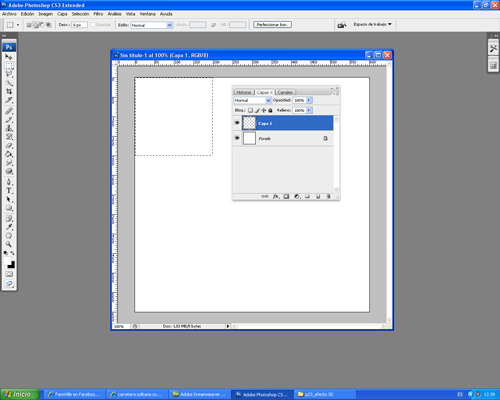
Task: Toggle Quick Mask mode
Action: point(9,274)
